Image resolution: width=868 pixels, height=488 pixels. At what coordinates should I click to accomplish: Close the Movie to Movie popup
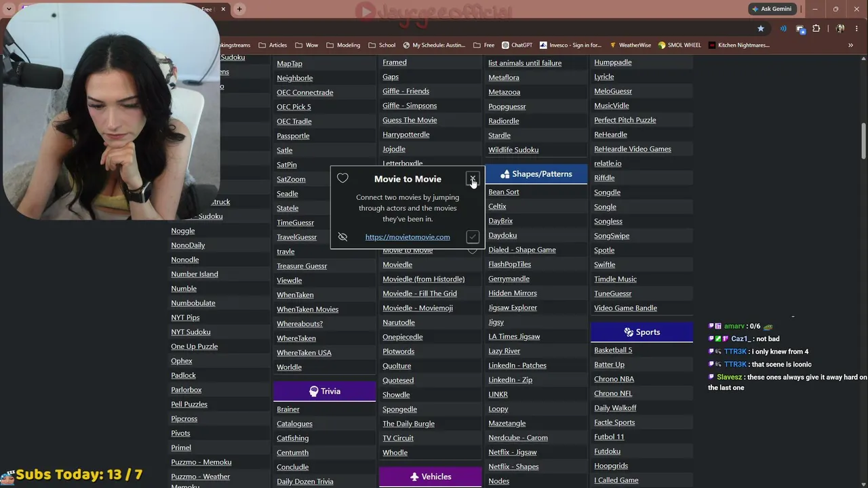pos(473,179)
